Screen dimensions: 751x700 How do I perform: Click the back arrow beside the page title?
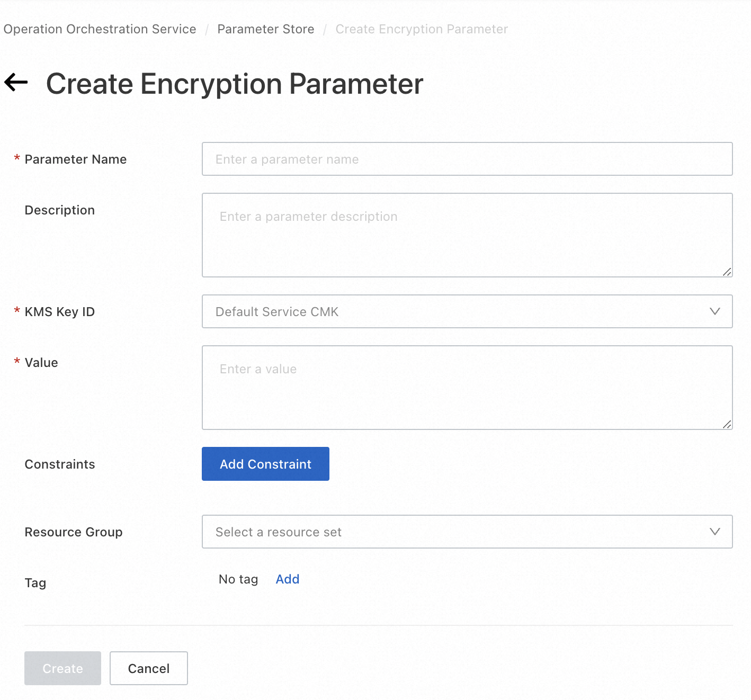16,82
